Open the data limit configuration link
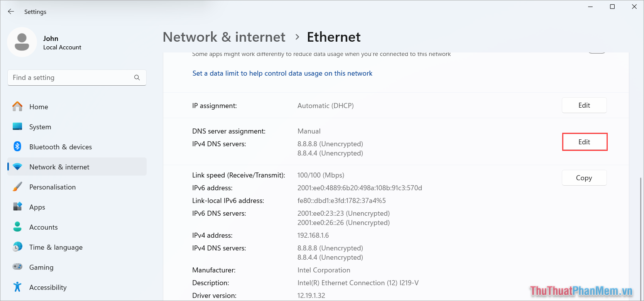Screen dimensions: 644x301 [x=282, y=73]
